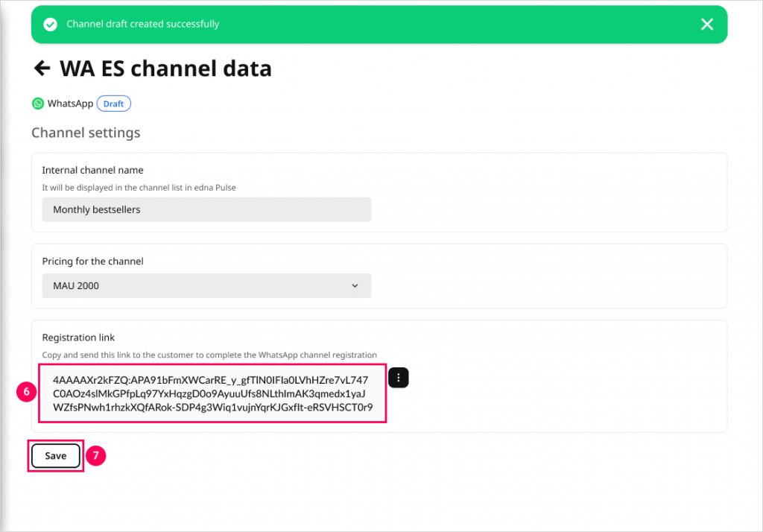Click the green checkmark icon in the notification

coord(50,25)
